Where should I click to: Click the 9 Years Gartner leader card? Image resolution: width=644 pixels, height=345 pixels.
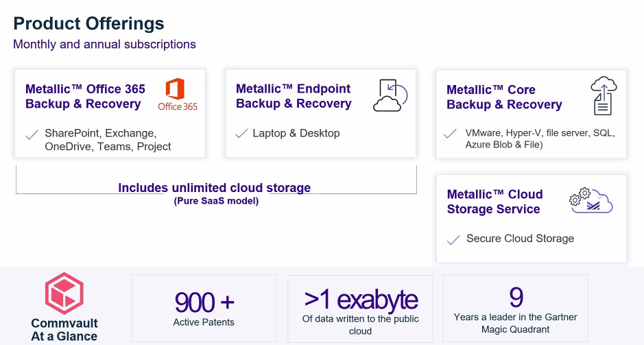[516, 308]
